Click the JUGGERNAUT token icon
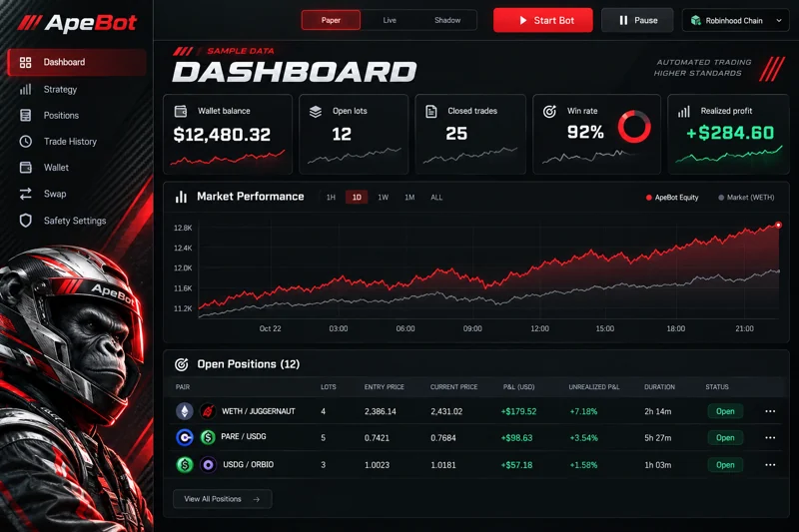 coord(208,411)
